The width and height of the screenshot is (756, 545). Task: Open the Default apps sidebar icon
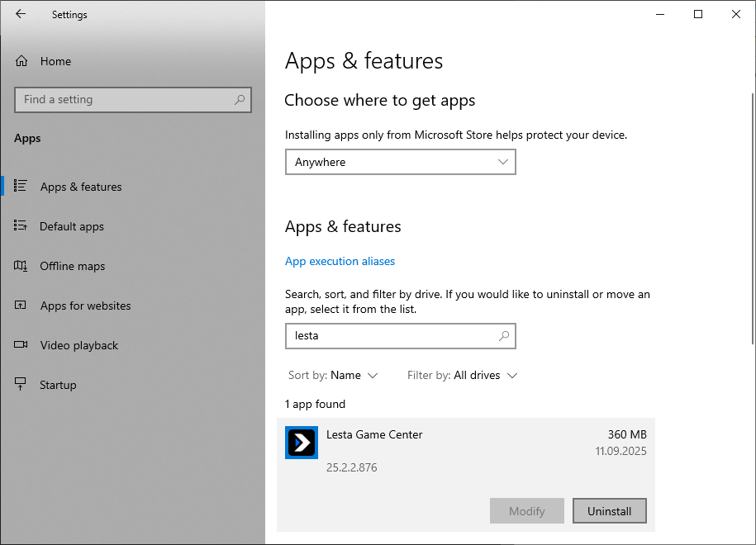pyautogui.click(x=21, y=225)
